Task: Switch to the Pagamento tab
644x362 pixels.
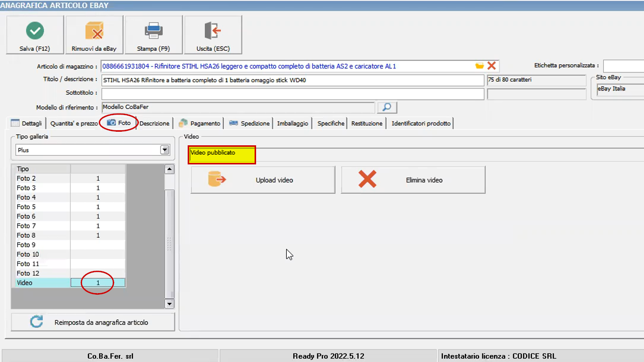Action: pos(199,123)
